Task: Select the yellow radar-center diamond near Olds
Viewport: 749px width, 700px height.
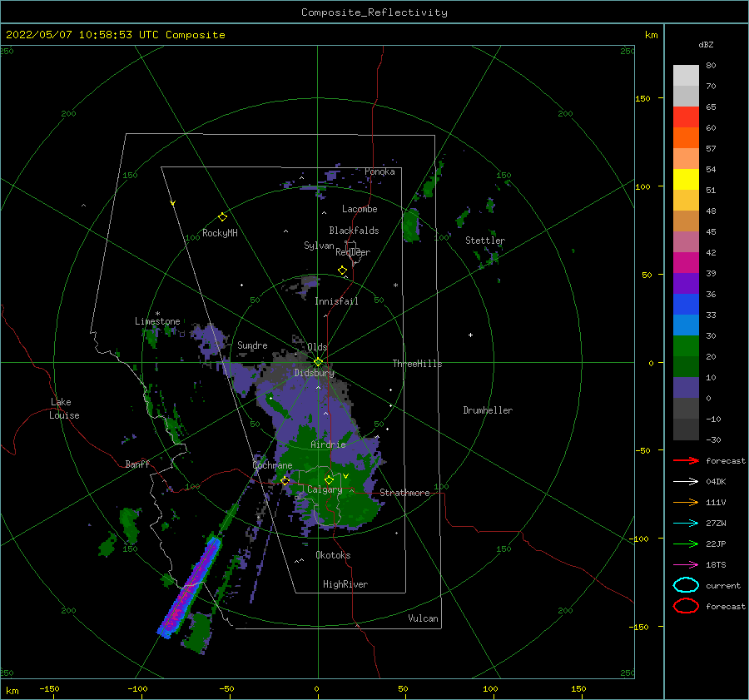Action: click(318, 362)
